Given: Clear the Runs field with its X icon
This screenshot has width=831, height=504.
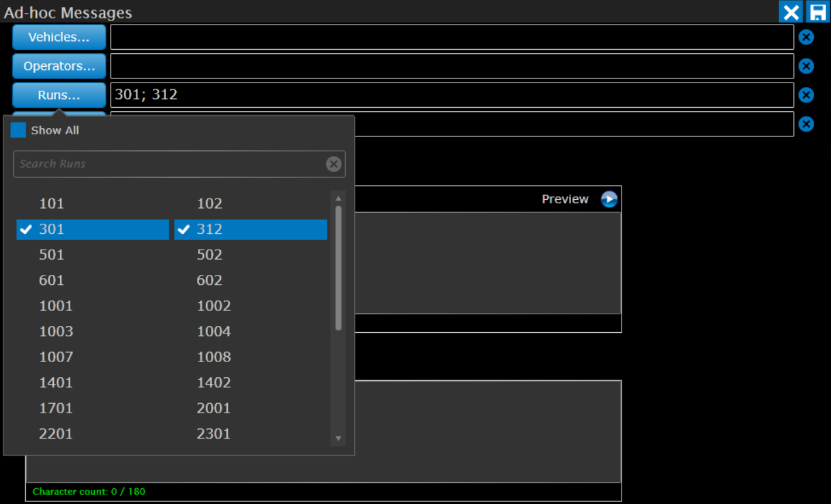Looking at the screenshot, I should click(x=806, y=95).
